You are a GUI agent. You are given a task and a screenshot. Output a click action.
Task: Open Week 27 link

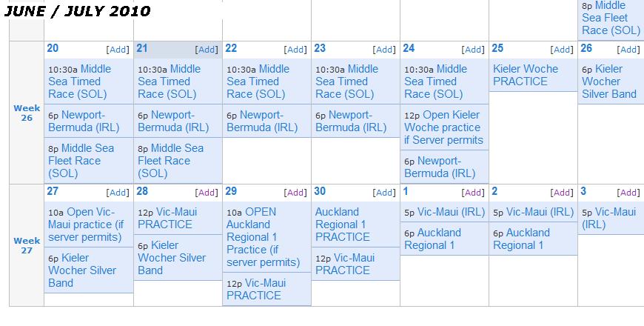click(27, 245)
